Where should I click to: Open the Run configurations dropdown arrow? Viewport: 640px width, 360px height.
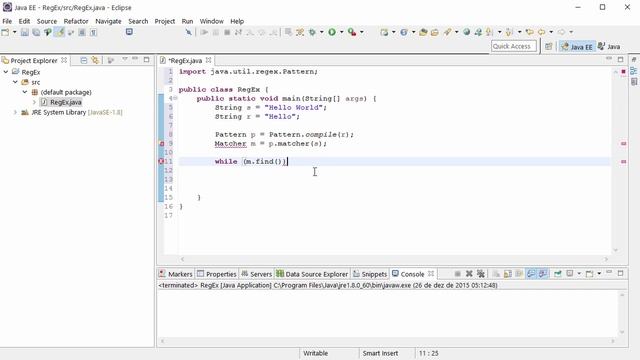point(342,32)
